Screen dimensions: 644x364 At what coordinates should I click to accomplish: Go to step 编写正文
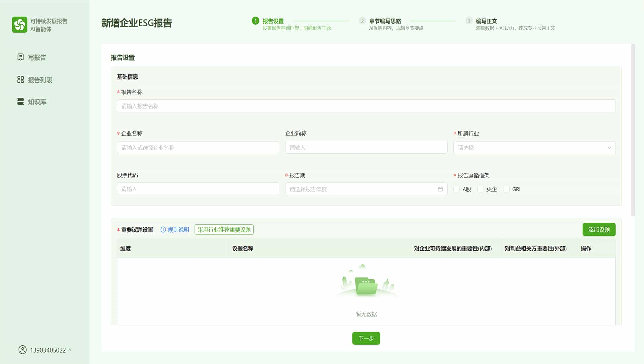[x=486, y=21]
